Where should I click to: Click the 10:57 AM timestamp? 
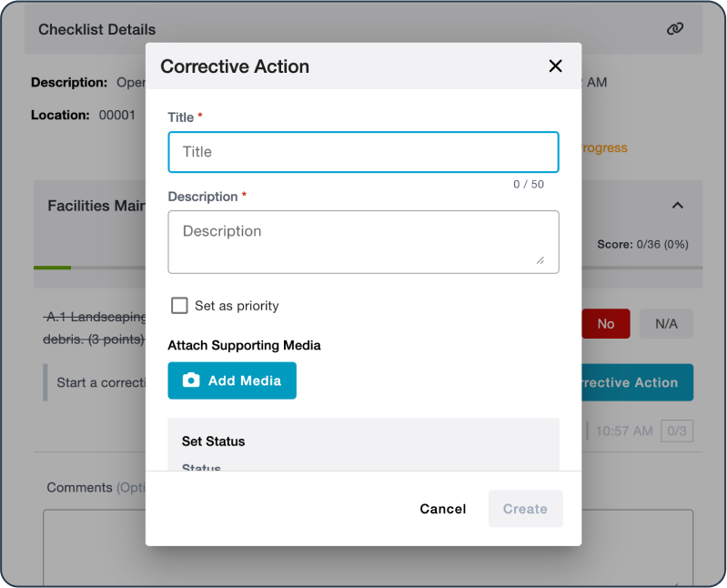[624, 431]
